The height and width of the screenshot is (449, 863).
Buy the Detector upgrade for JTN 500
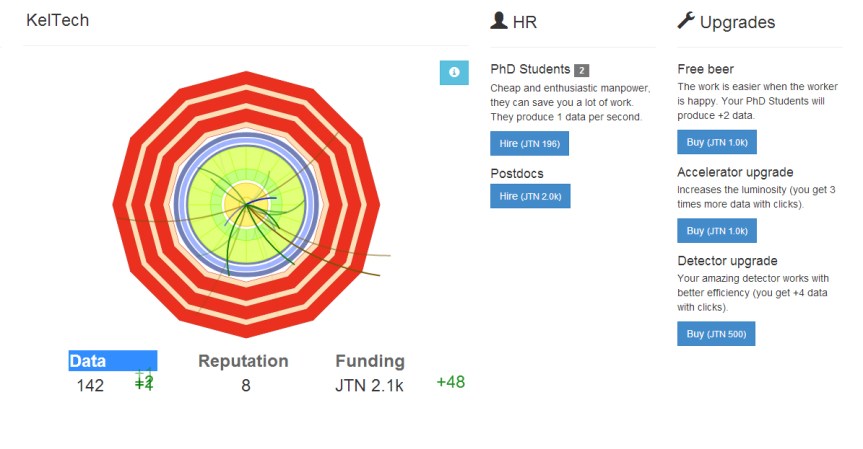[x=716, y=333]
